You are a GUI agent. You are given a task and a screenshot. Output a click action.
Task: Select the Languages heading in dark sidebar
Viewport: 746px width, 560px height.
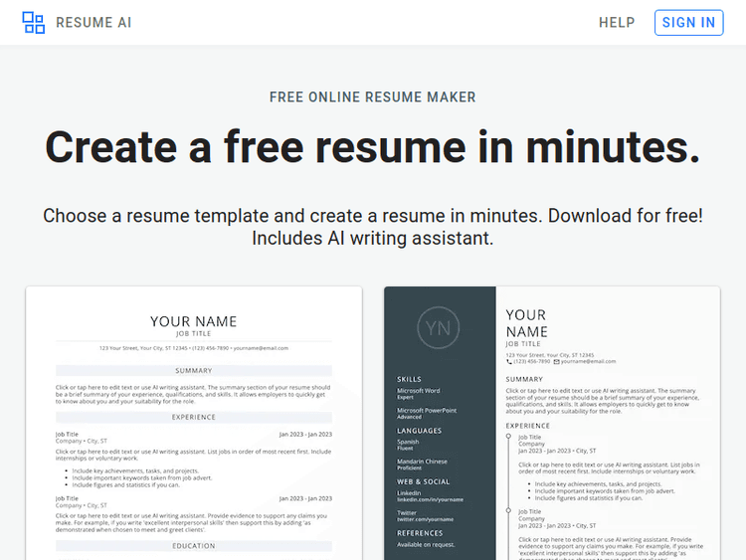[x=420, y=431]
